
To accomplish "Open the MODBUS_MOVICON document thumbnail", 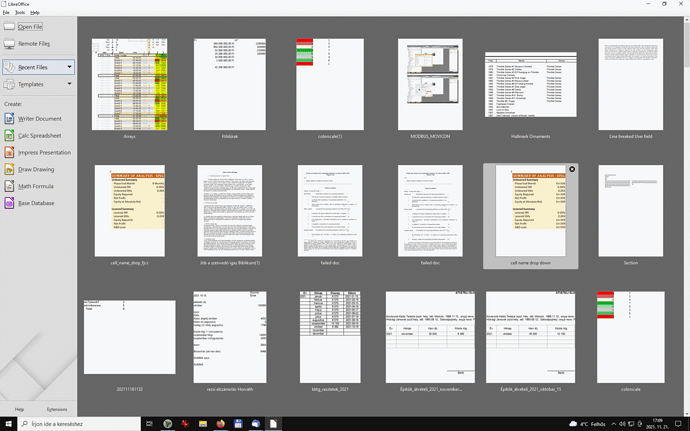I will (430, 84).
